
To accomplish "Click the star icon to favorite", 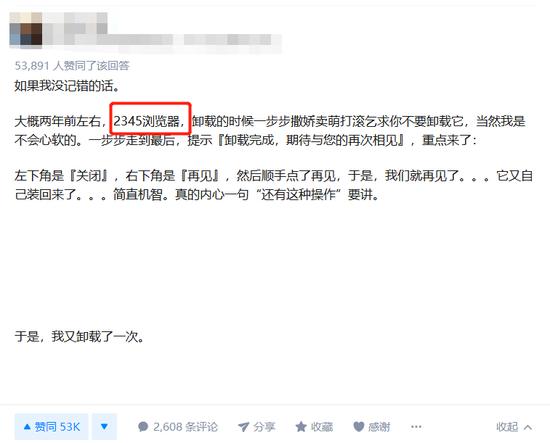I will pyautogui.click(x=301, y=427).
